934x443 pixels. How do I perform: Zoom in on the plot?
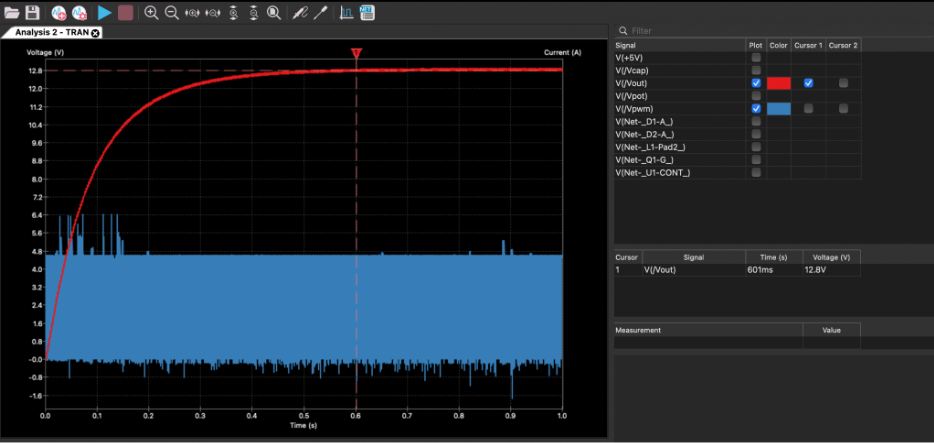click(x=151, y=13)
